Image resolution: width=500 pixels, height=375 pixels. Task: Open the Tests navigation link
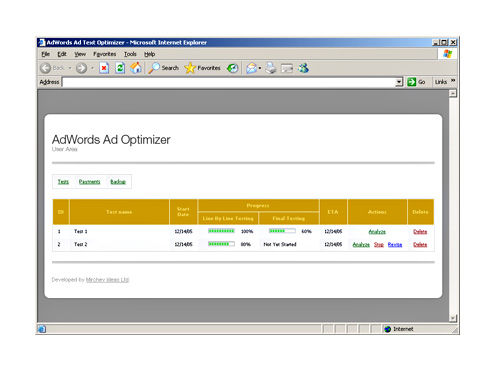click(63, 182)
